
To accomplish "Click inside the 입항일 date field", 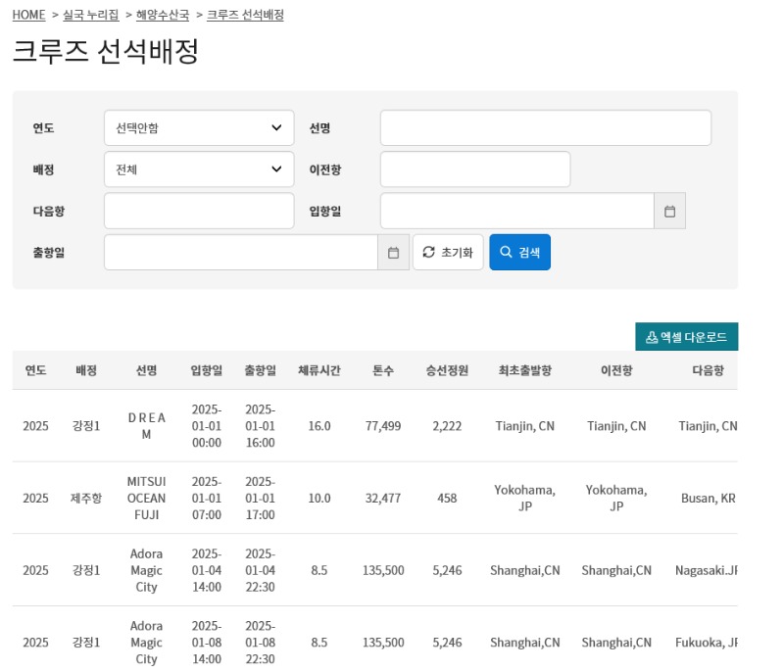I will 517,212.
